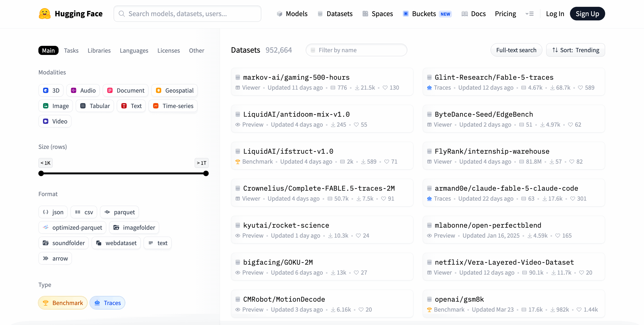The image size is (644, 325).
Task: Switch to the Other tab
Action: point(196,50)
